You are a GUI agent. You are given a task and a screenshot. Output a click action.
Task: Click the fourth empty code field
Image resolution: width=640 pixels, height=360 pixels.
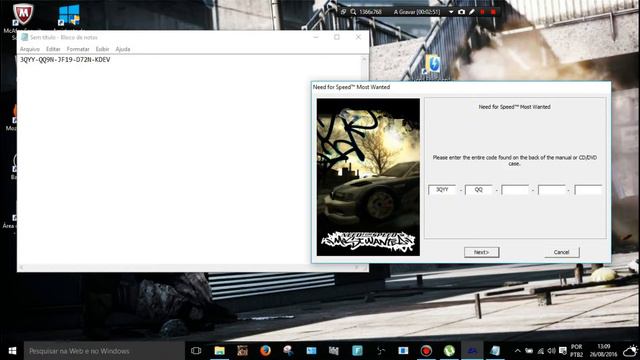click(552, 190)
